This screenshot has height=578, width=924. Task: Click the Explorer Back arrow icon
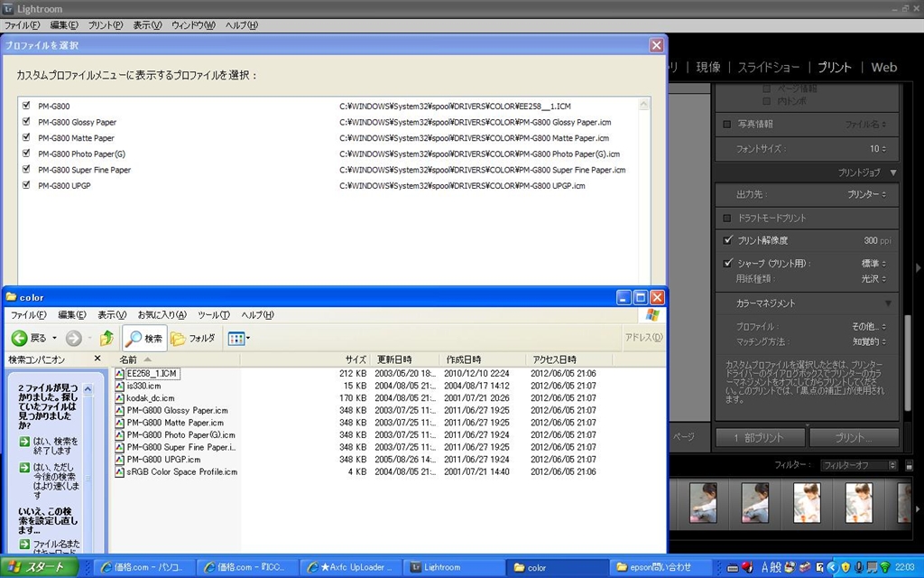tap(20, 338)
